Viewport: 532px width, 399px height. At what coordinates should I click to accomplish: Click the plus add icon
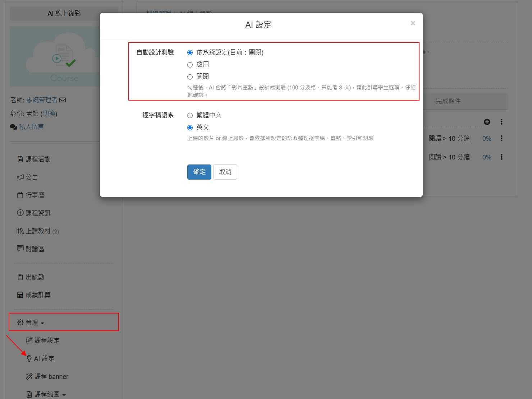[487, 122]
